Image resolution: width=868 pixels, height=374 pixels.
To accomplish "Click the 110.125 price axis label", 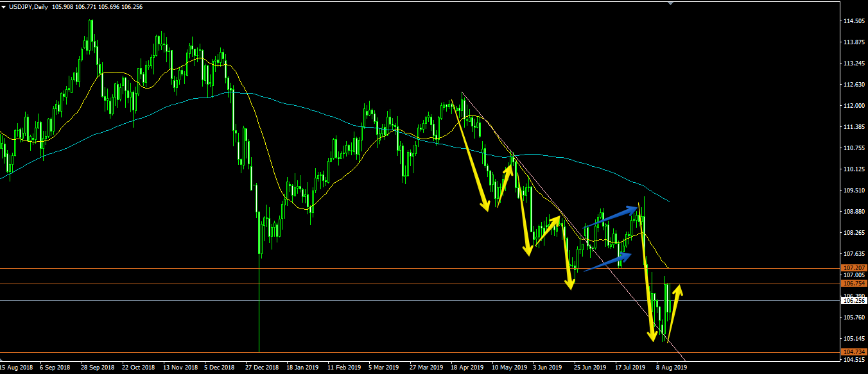I will click(853, 169).
